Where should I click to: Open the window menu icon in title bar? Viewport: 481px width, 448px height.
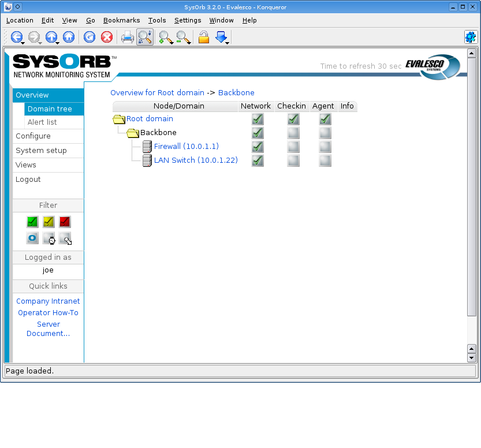pos(8,7)
